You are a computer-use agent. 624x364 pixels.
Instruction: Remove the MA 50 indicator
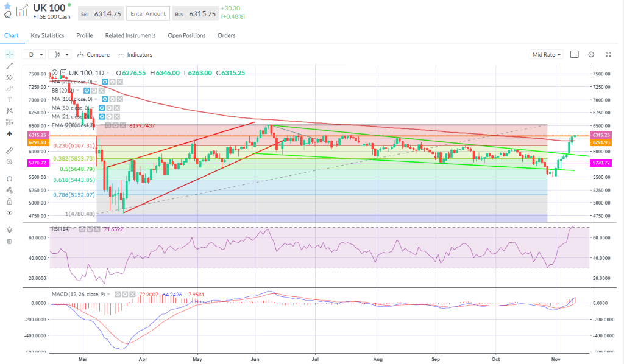pos(117,108)
